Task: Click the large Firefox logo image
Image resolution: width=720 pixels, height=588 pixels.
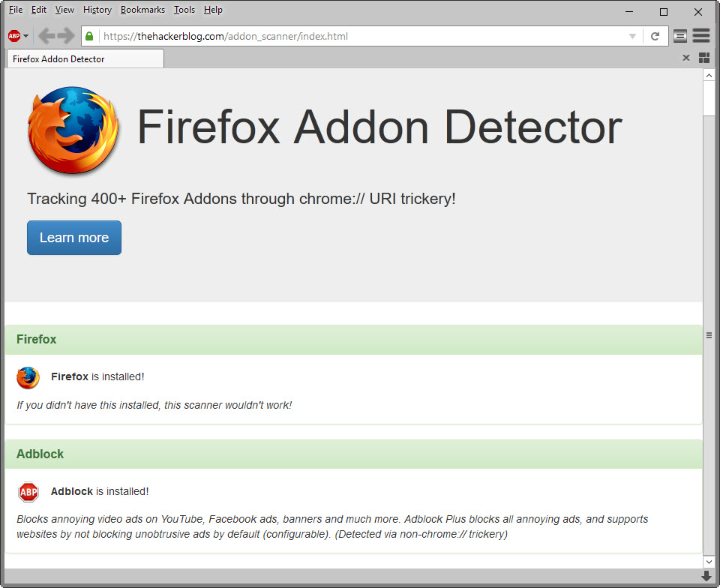Action: pos(73,130)
